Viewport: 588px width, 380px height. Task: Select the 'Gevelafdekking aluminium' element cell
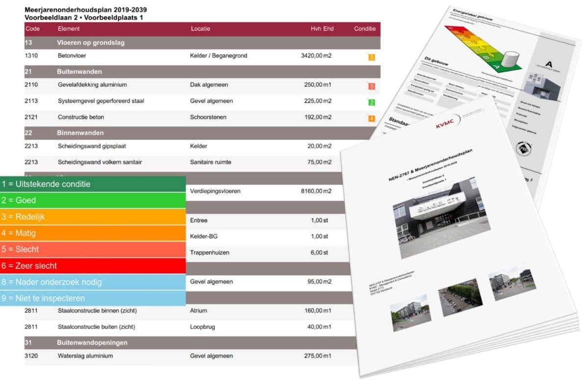92,85
